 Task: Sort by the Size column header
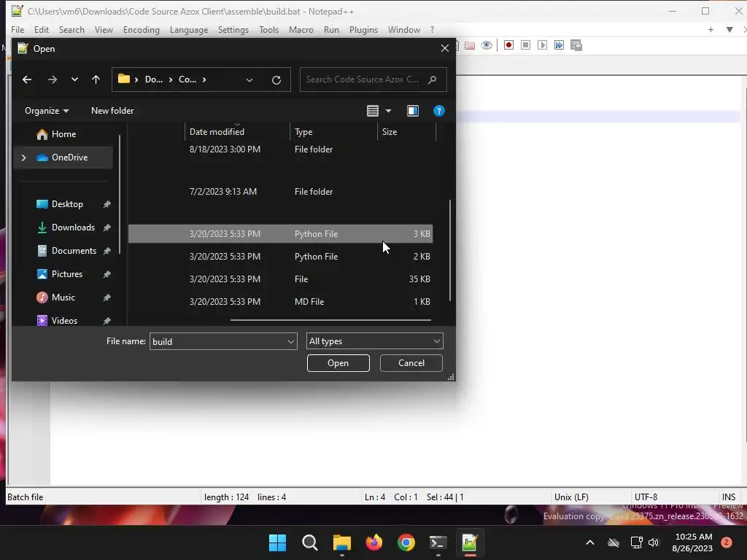tap(406, 132)
